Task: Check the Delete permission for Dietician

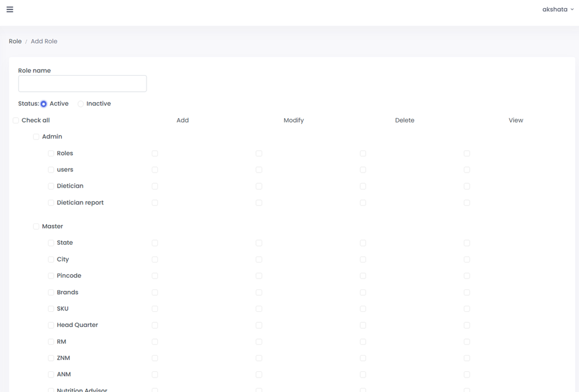Action: coord(363,186)
